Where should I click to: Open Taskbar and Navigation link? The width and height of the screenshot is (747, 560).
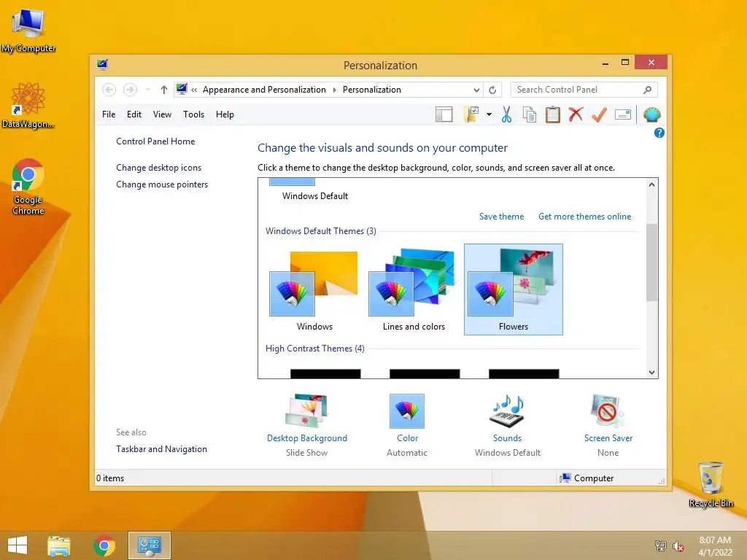[x=161, y=449]
